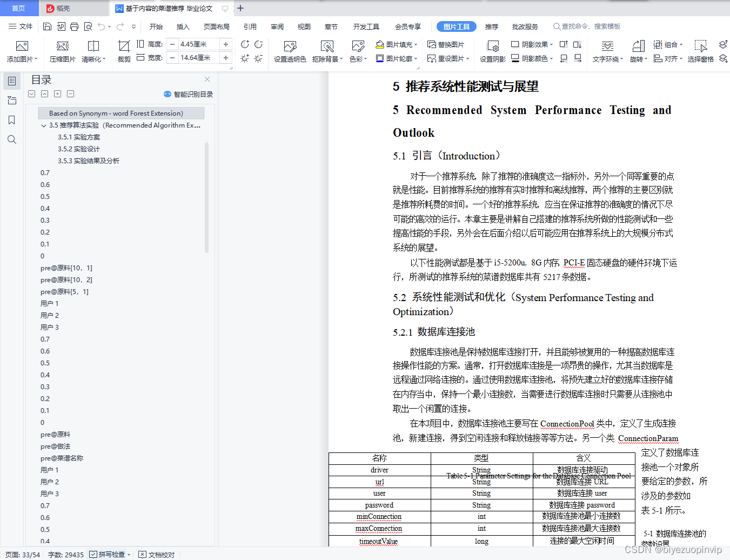The height and width of the screenshot is (560, 730).
Task: Increase contrast icon
Action: click(x=245, y=44)
